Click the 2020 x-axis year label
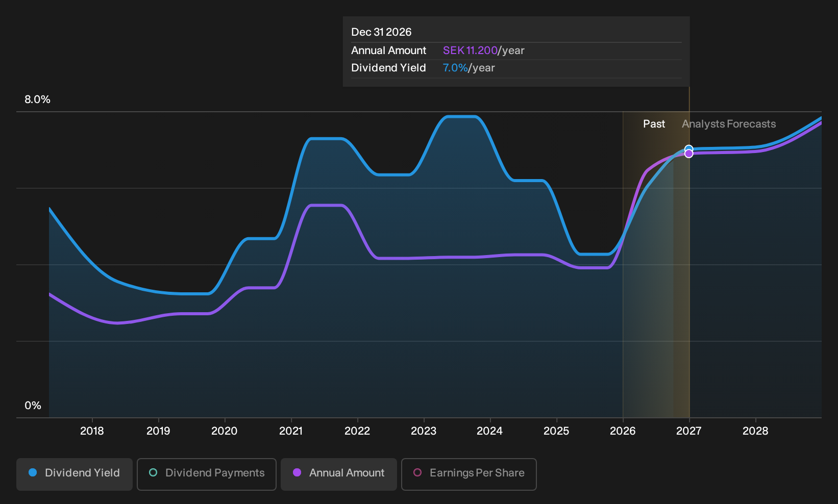Screen dimensions: 838x504 (x=225, y=431)
